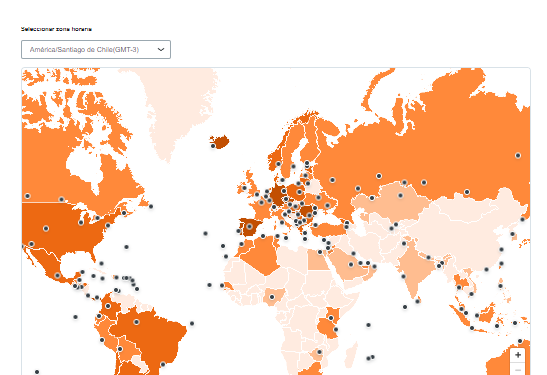Open the marker in Thailand

coord(459,287)
